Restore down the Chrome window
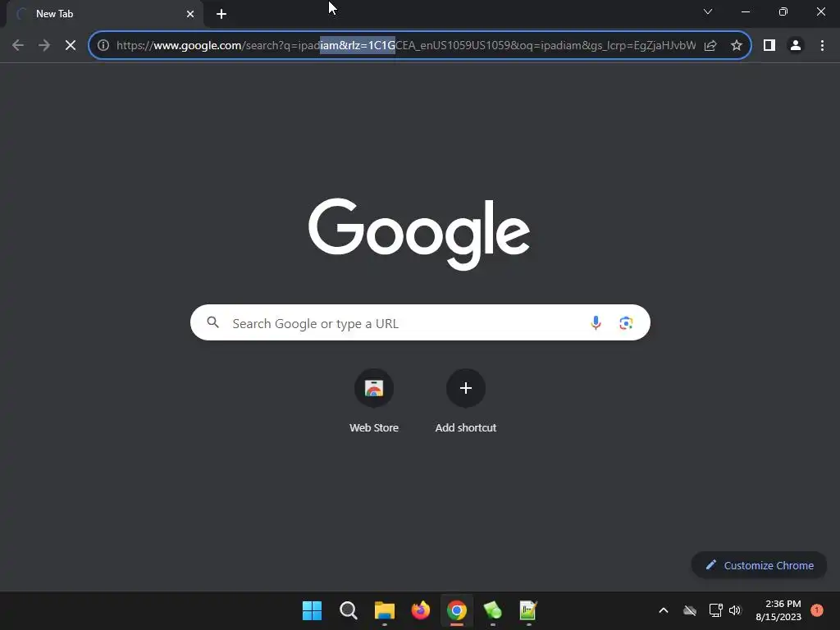 [x=783, y=11]
